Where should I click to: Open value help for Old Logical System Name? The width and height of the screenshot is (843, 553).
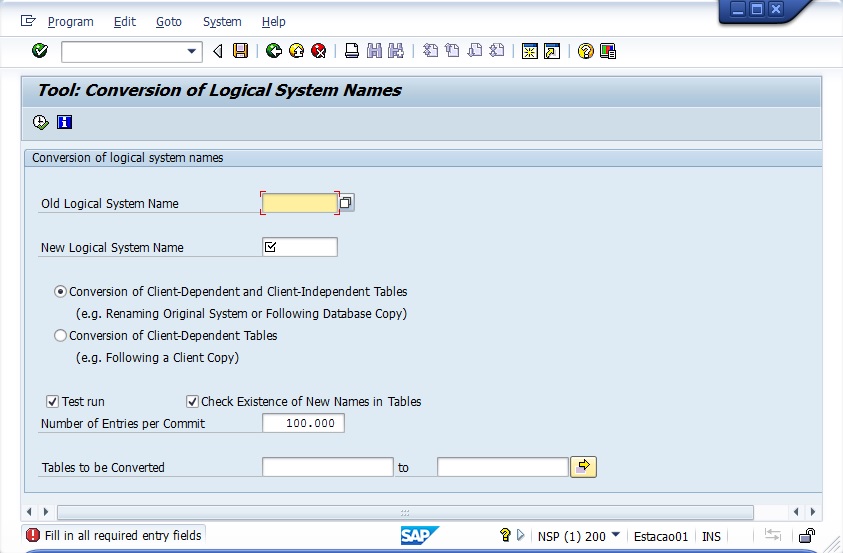click(346, 203)
